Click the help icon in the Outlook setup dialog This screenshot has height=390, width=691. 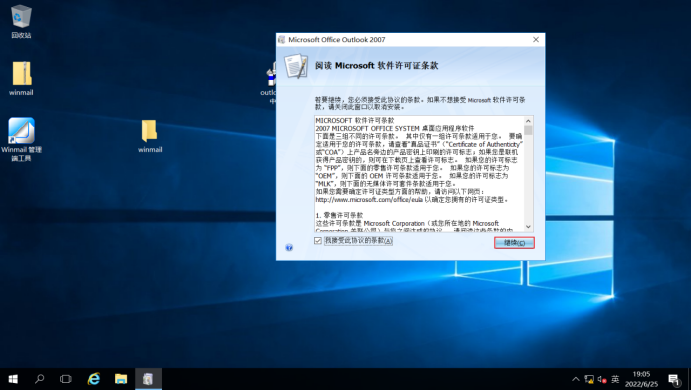[289, 247]
